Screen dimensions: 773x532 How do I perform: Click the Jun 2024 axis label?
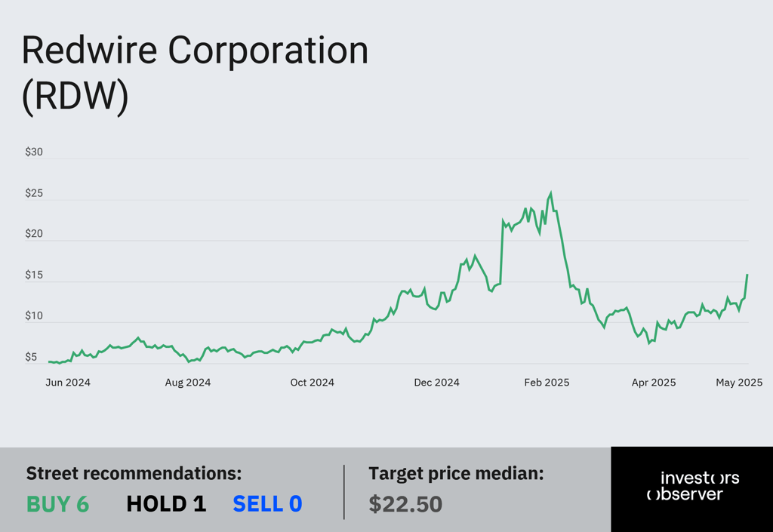[68, 383]
